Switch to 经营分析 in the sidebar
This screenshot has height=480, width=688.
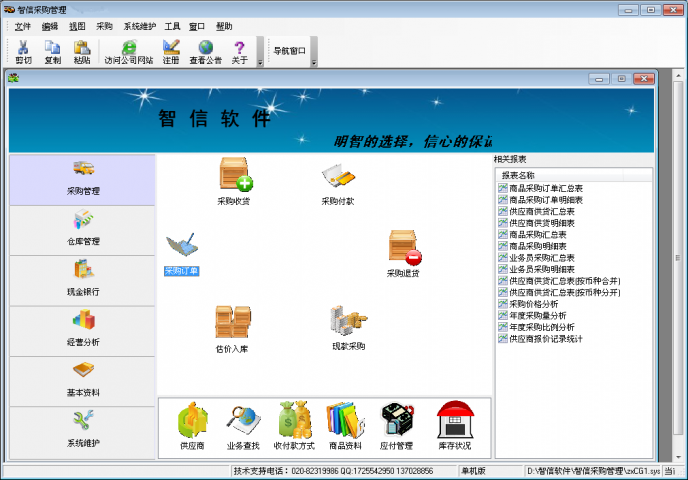[83, 330]
